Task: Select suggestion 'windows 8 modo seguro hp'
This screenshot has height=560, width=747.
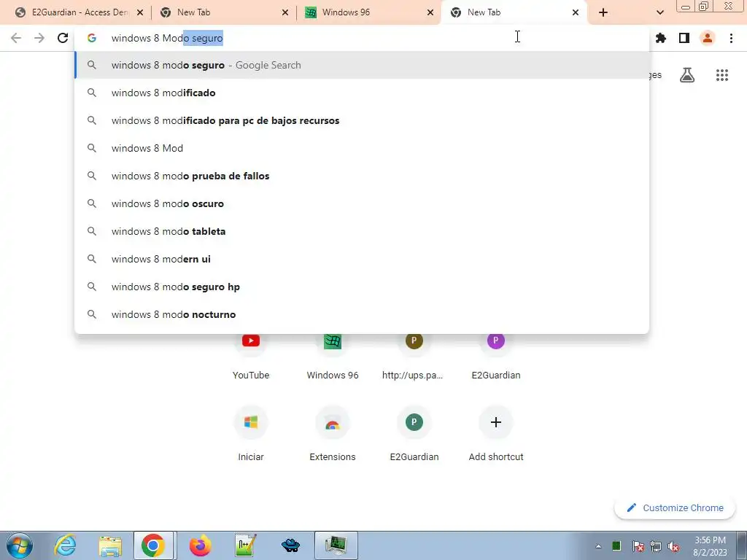Action: click(362, 287)
